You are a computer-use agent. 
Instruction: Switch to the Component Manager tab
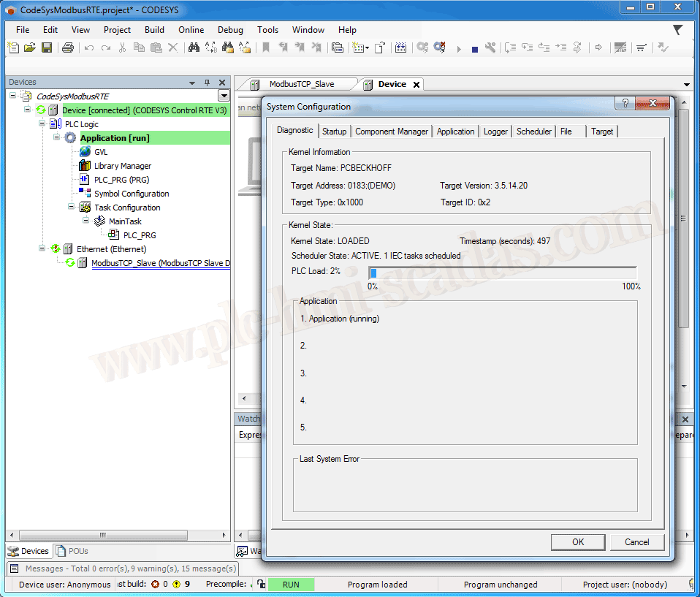pos(392,132)
